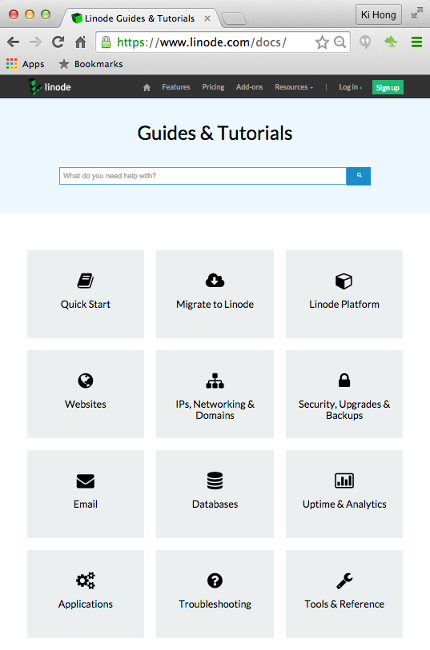Click the Troubleshooting question mark icon
The height and width of the screenshot is (650, 430).
click(215, 580)
